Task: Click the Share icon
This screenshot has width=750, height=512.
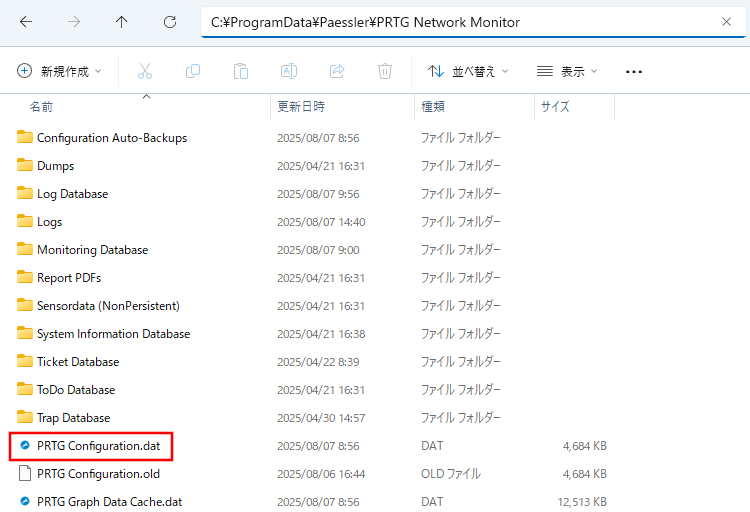Action: click(337, 71)
